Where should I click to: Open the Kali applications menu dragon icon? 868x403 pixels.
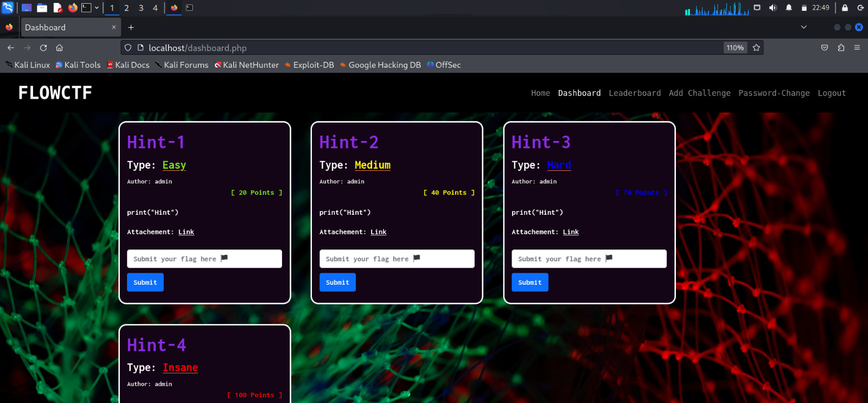pos(8,8)
